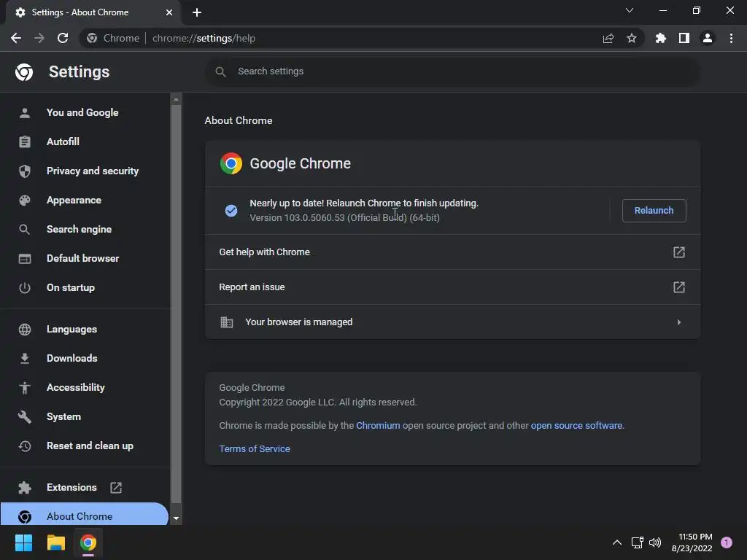Image resolution: width=747 pixels, height=560 pixels.
Task: Open Extensions from the sidebar
Action: [x=85, y=487]
